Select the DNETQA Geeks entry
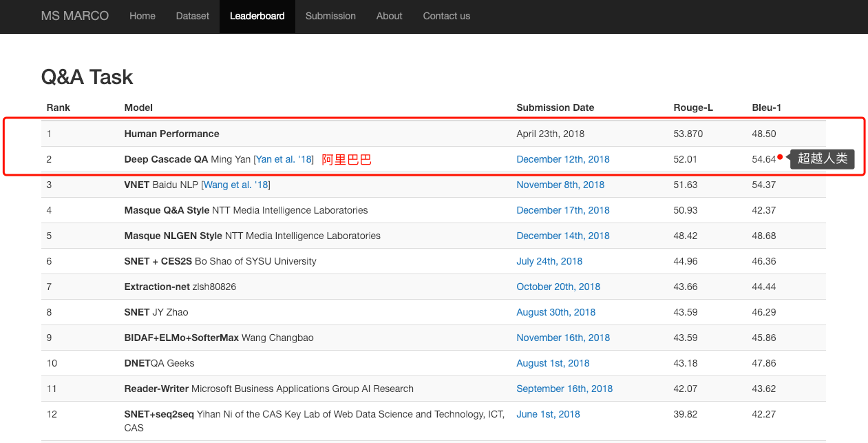This screenshot has height=443, width=868. pyautogui.click(x=159, y=363)
